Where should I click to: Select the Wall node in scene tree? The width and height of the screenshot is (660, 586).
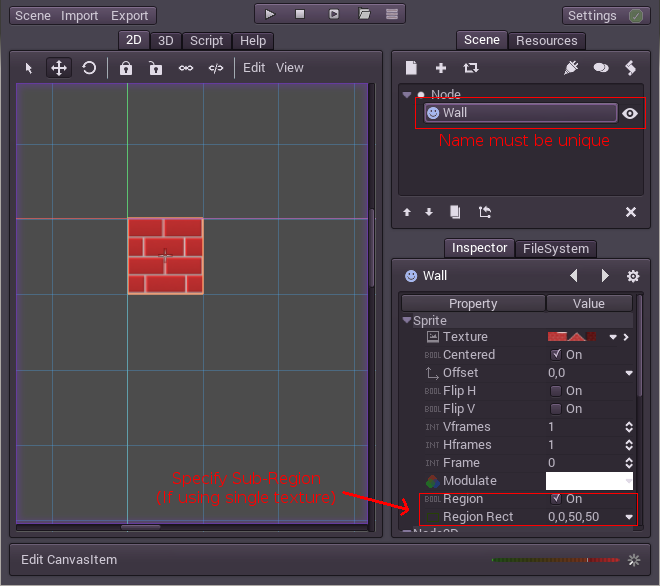pos(521,113)
